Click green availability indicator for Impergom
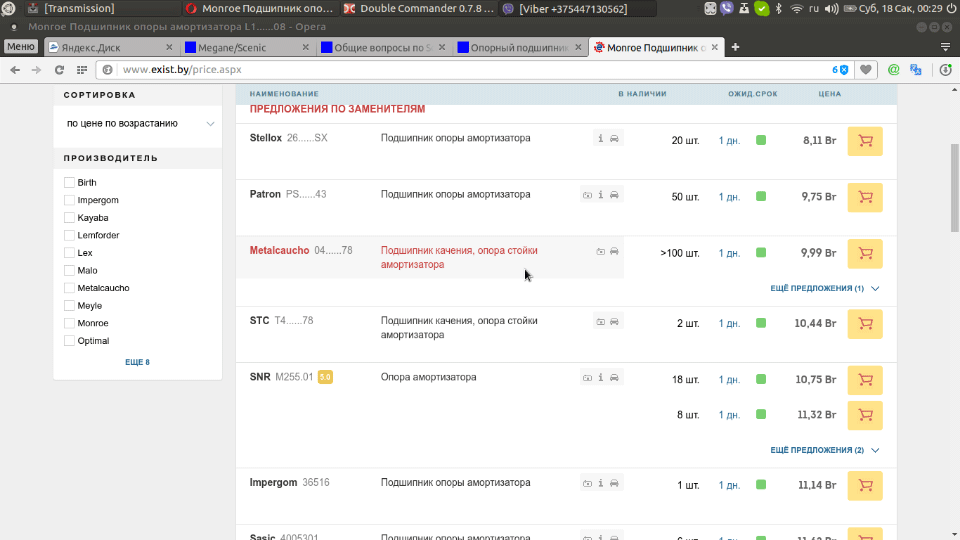This screenshot has height=540, width=960. pos(761,485)
